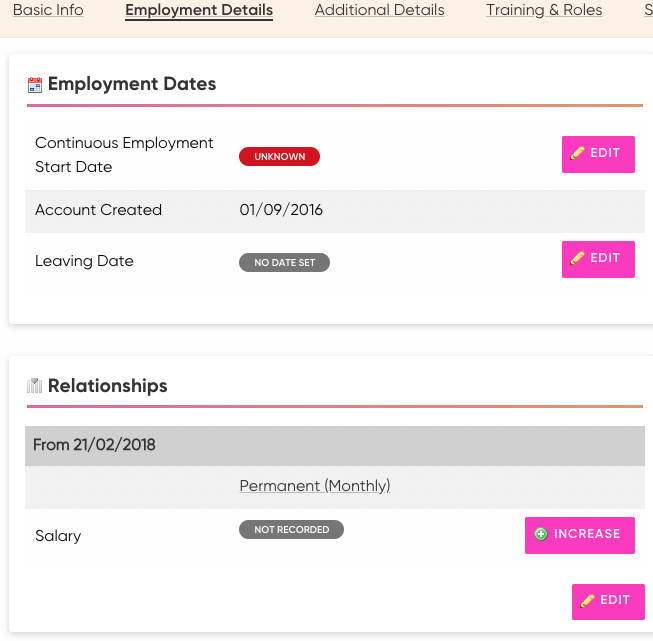The width and height of the screenshot is (653, 641).
Task: Click the NO DATE SET badge
Action: click(284, 262)
